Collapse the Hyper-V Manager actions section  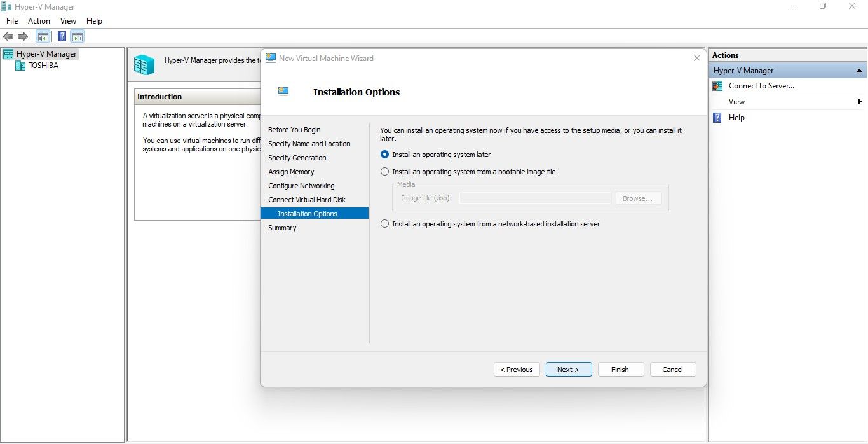859,71
